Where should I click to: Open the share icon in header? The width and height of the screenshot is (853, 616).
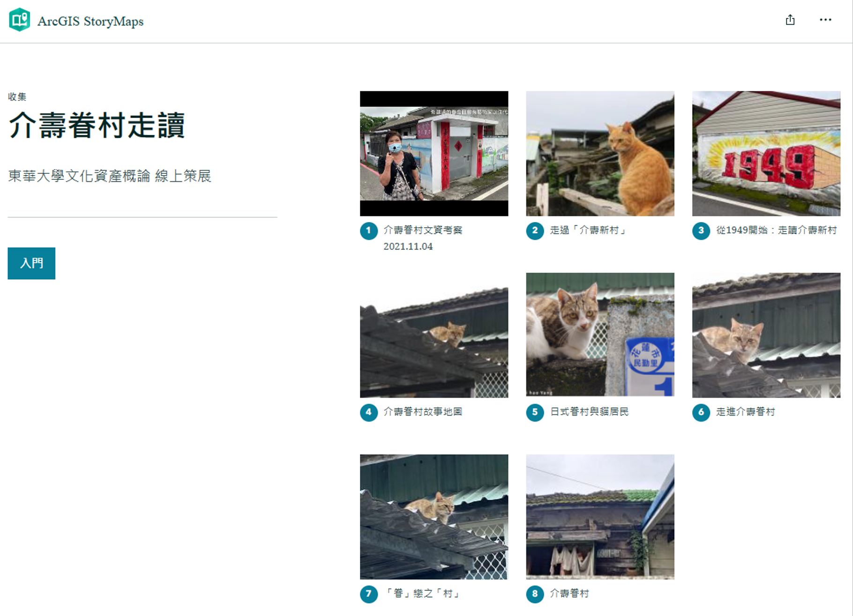pyautogui.click(x=790, y=20)
